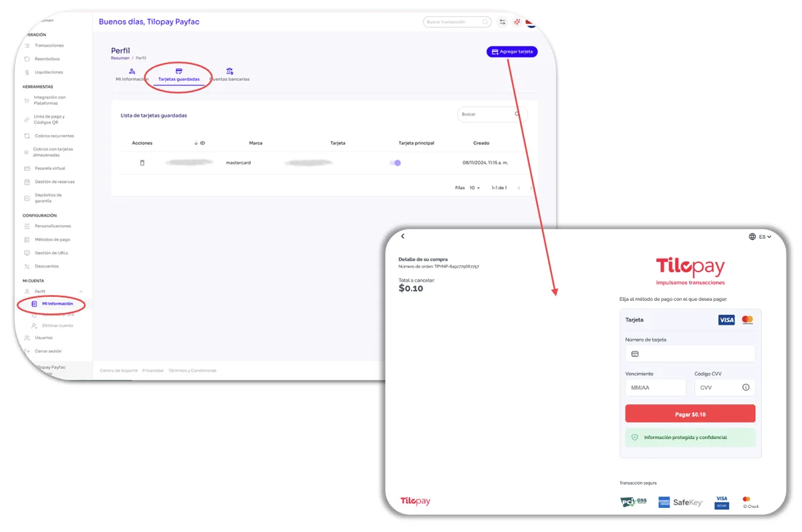Open the flag avatar in header
This screenshot has width=802, height=532.
[x=531, y=22]
